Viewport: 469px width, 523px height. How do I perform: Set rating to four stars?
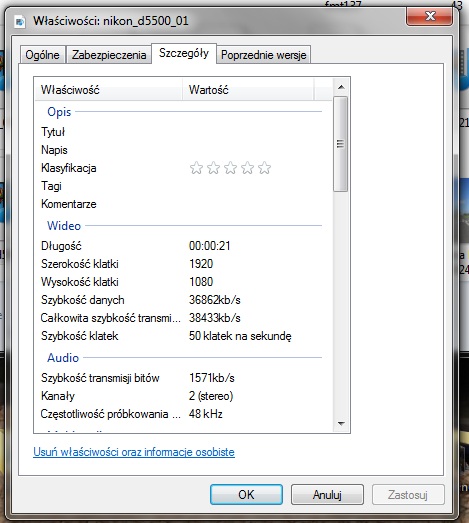pyautogui.click(x=248, y=168)
